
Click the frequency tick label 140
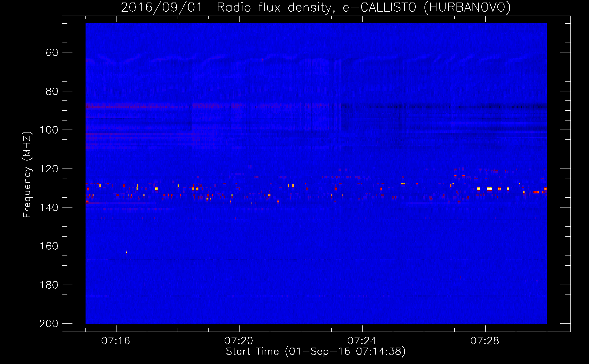[x=49, y=207]
